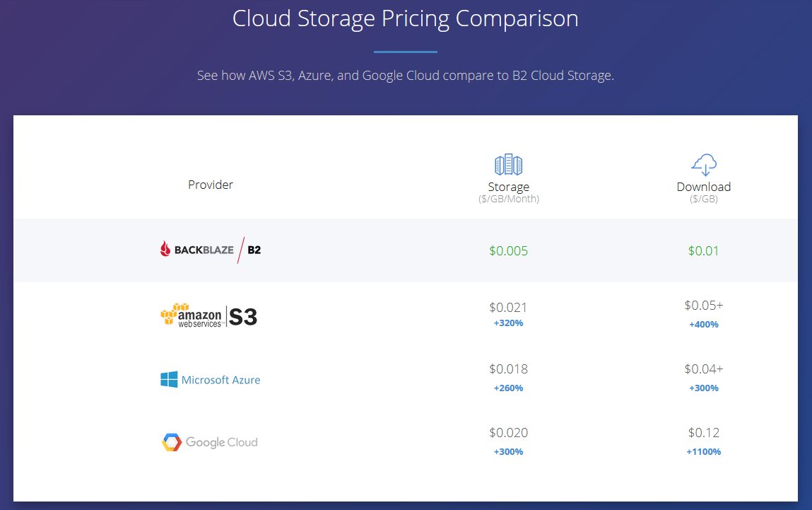Click the Provider column header
This screenshot has height=510, width=812.
(211, 185)
